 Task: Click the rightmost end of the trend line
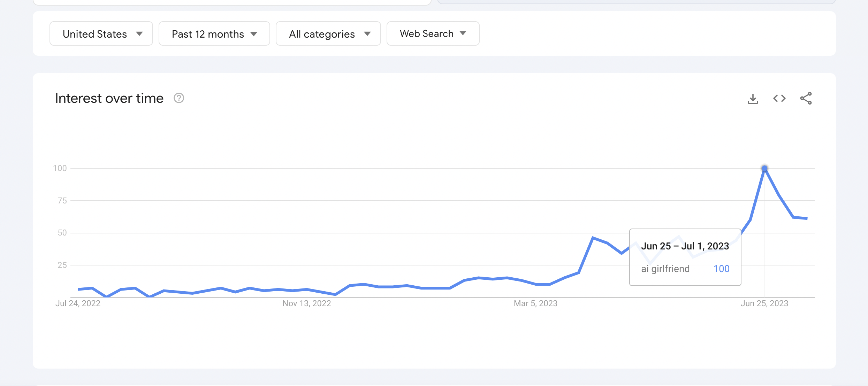807,218
